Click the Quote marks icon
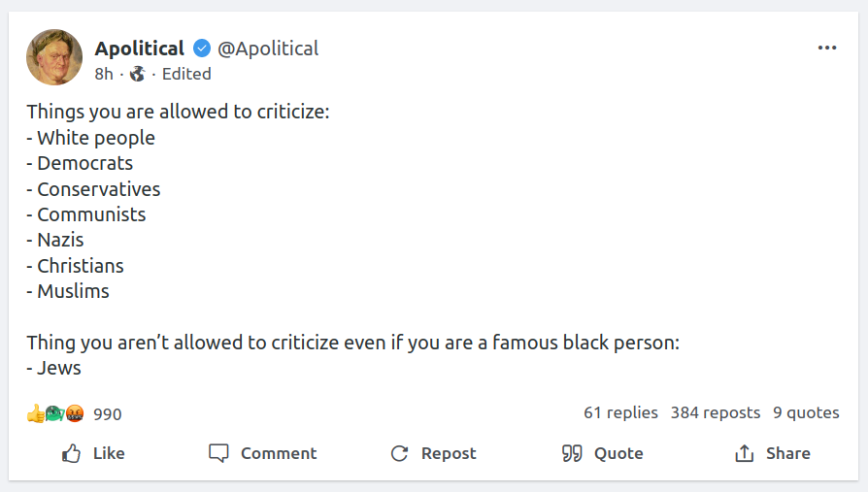Screen dimensions: 868x492 572,453
